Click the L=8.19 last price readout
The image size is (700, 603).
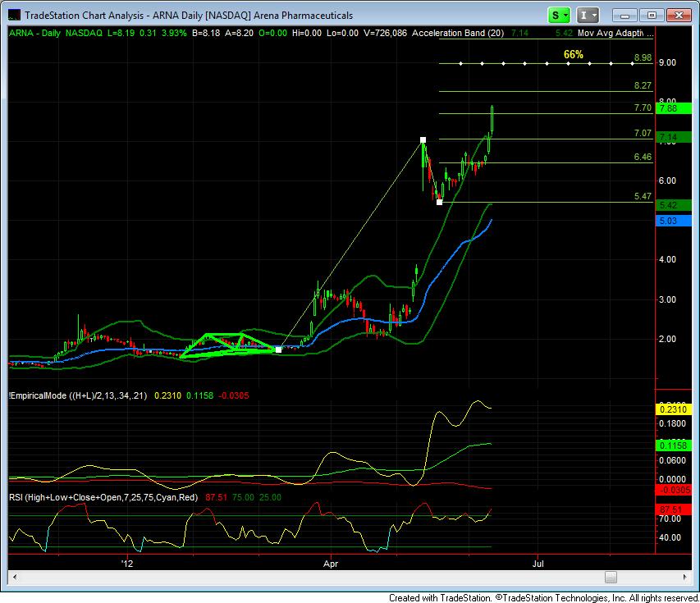point(121,33)
